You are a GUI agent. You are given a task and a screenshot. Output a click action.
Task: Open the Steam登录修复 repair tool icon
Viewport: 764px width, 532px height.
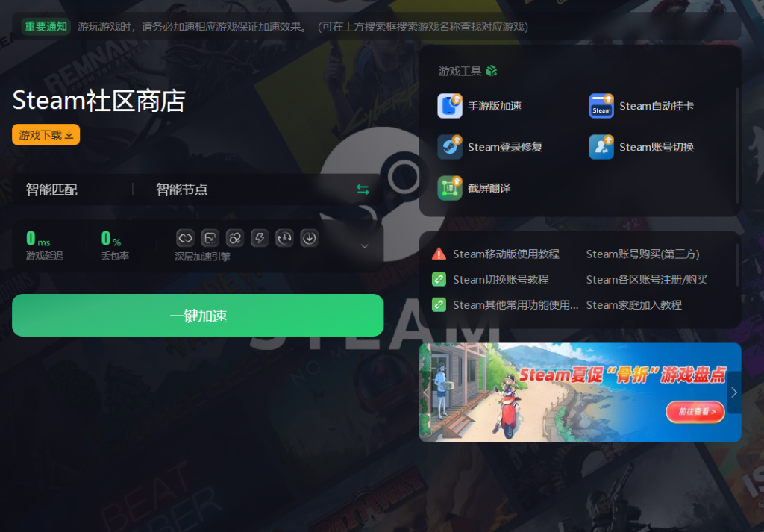pos(450,147)
